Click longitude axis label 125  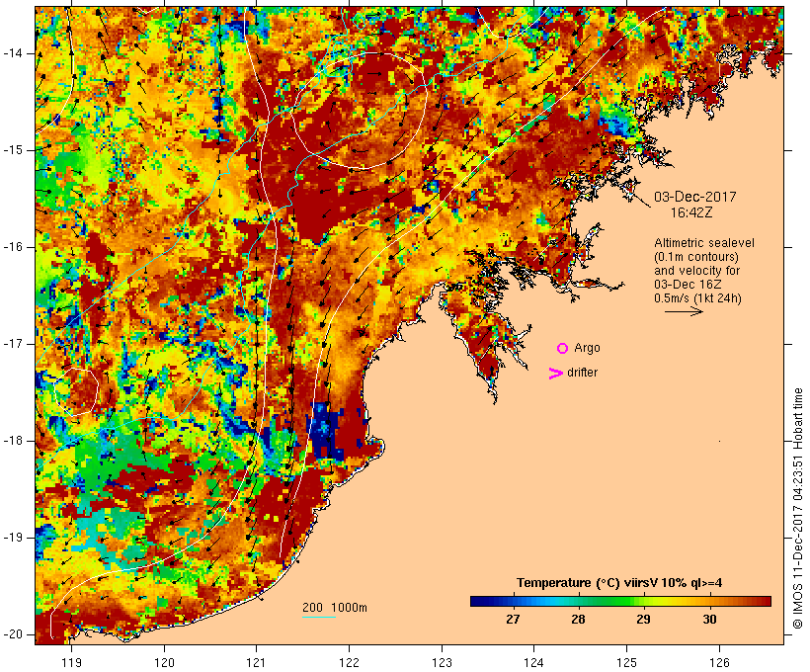[627, 663]
